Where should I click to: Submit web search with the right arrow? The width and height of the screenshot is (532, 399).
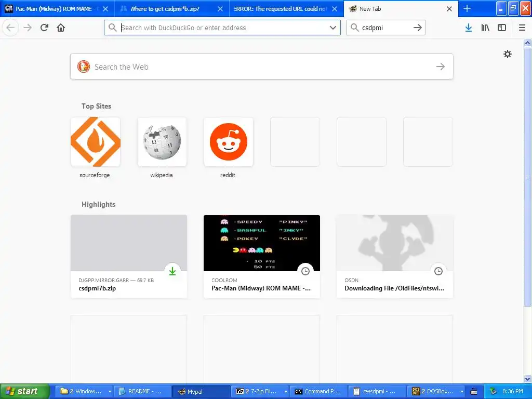click(441, 66)
